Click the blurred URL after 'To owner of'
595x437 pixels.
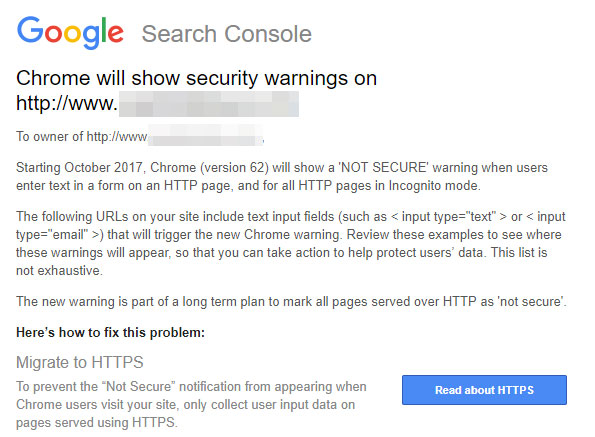(205, 135)
